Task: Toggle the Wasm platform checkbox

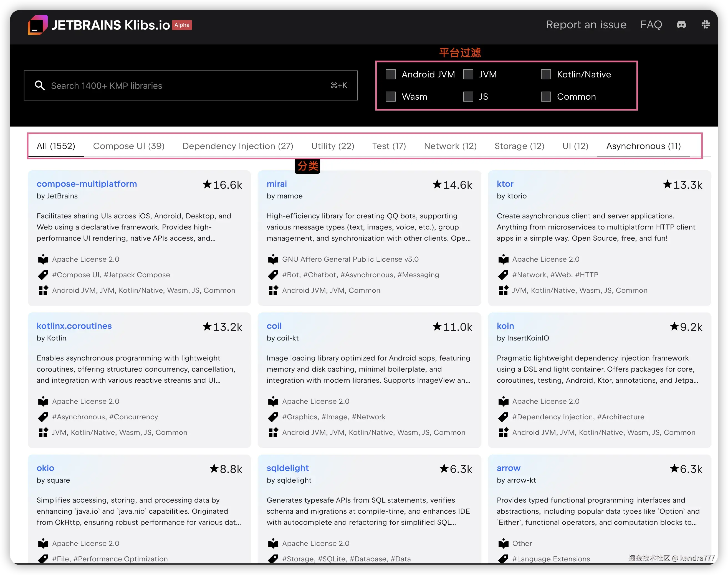Action: coord(390,97)
